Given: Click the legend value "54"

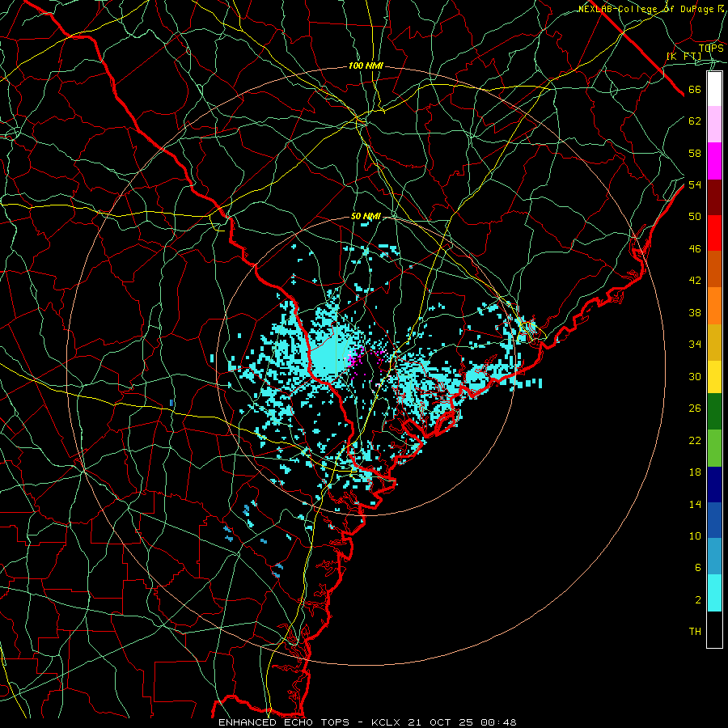Looking at the screenshot, I should pyautogui.click(x=695, y=184).
